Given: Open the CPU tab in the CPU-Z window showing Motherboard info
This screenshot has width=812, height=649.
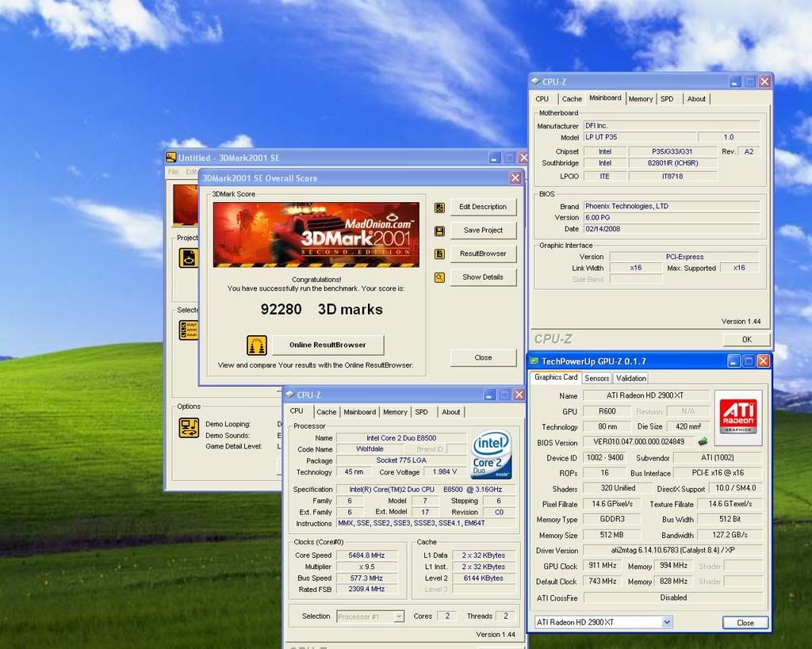Looking at the screenshot, I should (x=542, y=99).
